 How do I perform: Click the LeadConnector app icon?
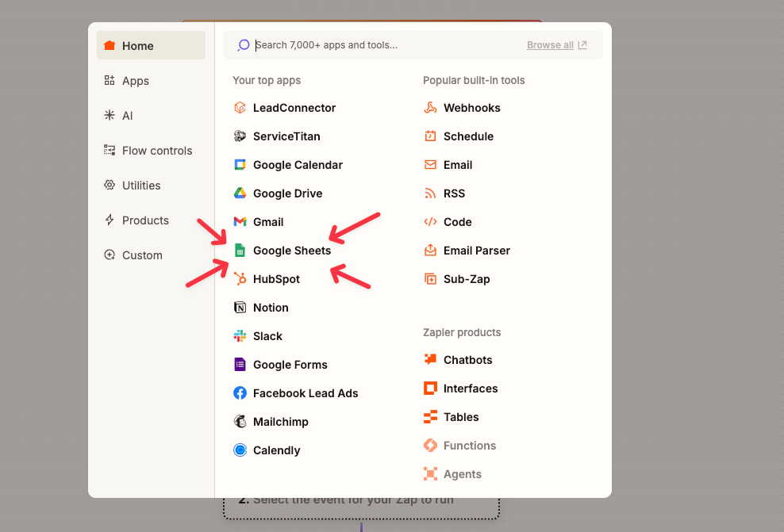pos(240,107)
